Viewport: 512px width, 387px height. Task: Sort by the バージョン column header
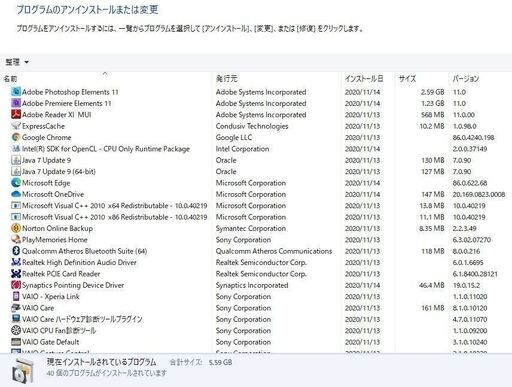[465, 79]
